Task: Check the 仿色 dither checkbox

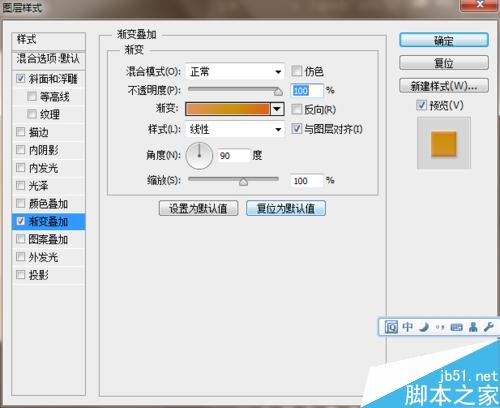Action: pos(296,71)
